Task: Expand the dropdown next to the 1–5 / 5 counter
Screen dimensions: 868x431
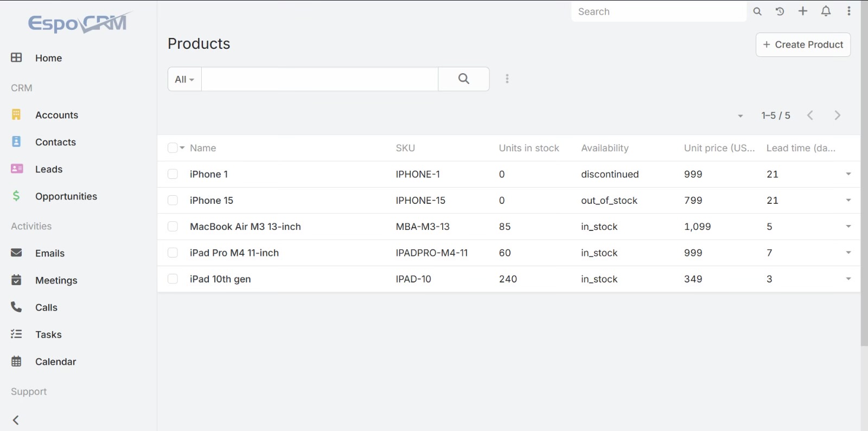Action: pyautogui.click(x=741, y=116)
